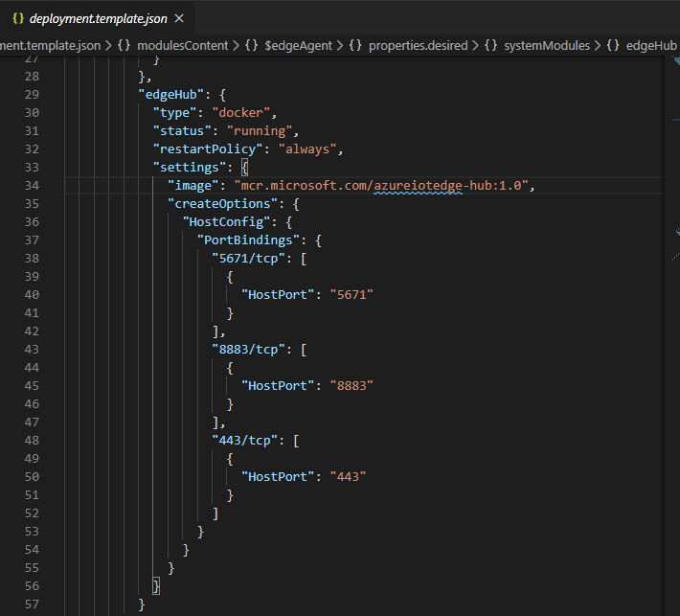Click the "running" status value
Screen dimensions: 680x616
pos(260,131)
